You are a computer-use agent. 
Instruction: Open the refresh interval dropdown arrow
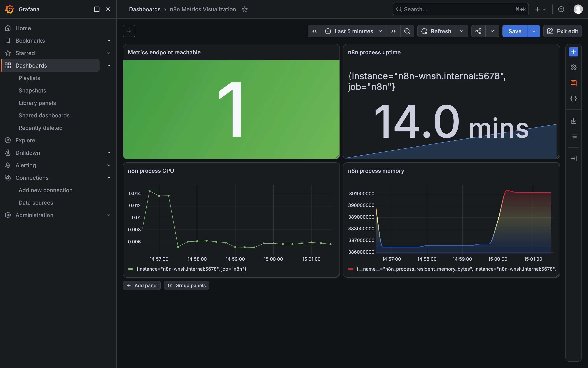click(x=461, y=31)
